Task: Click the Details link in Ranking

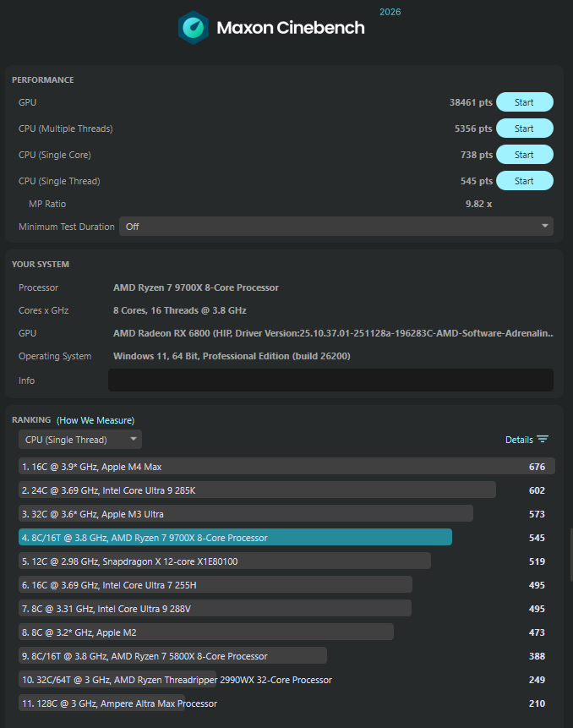Action: (x=519, y=440)
